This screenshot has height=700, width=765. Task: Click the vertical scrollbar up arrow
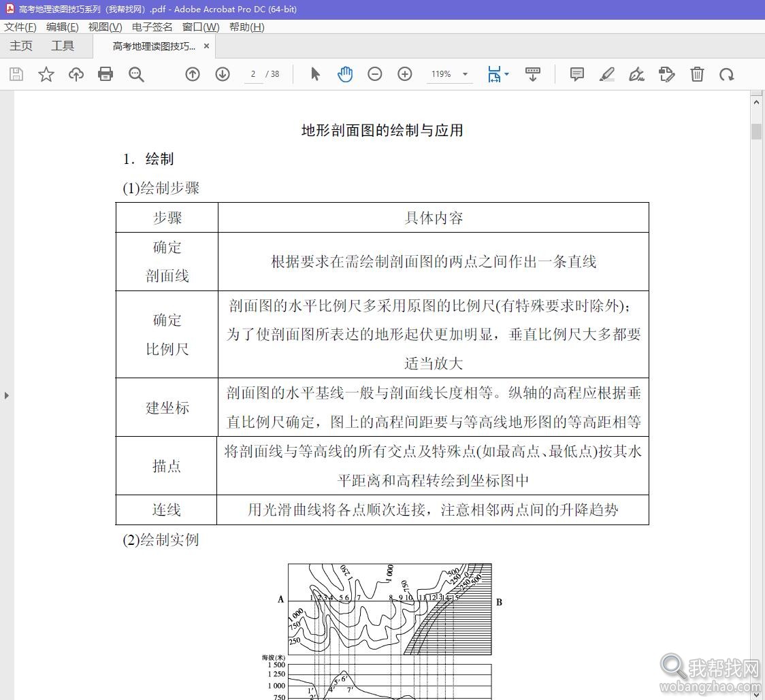(756, 103)
